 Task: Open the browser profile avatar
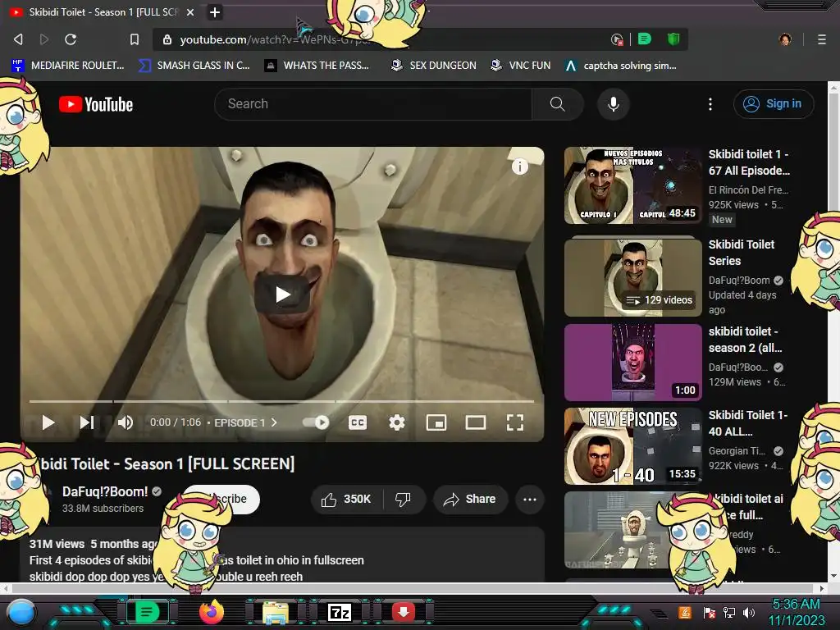(785, 39)
